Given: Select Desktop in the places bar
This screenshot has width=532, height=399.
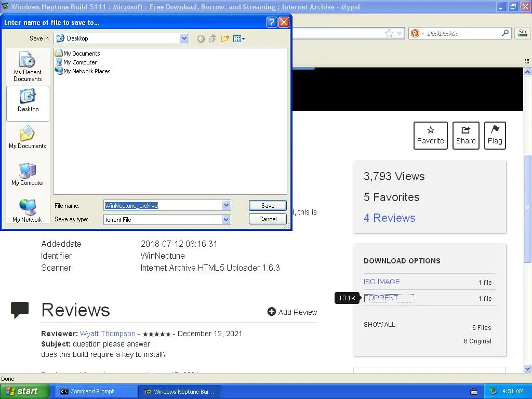Looking at the screenshot, I should click(28, 103).
